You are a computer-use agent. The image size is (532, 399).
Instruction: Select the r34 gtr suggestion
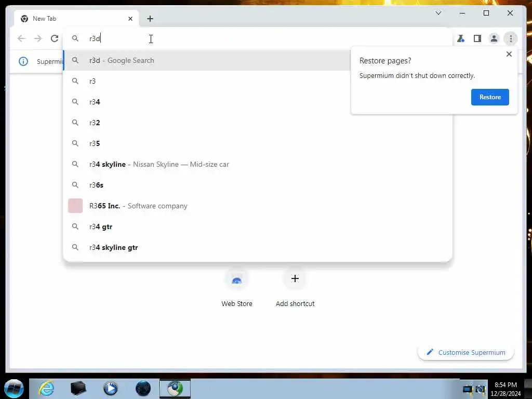tap(258, 227)
